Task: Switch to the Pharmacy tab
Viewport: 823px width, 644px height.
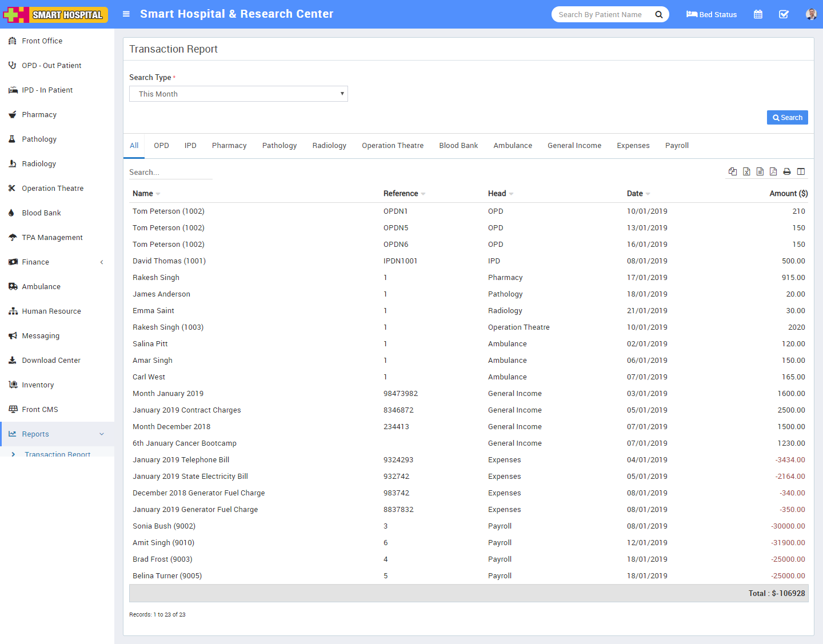Action: click(x=229, y=146)
